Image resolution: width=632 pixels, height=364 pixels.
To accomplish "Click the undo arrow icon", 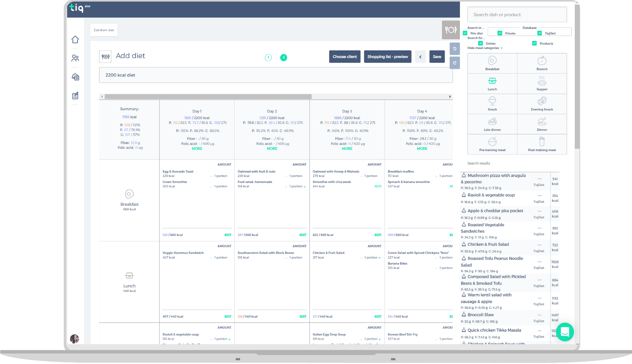I will pos(455,49).
